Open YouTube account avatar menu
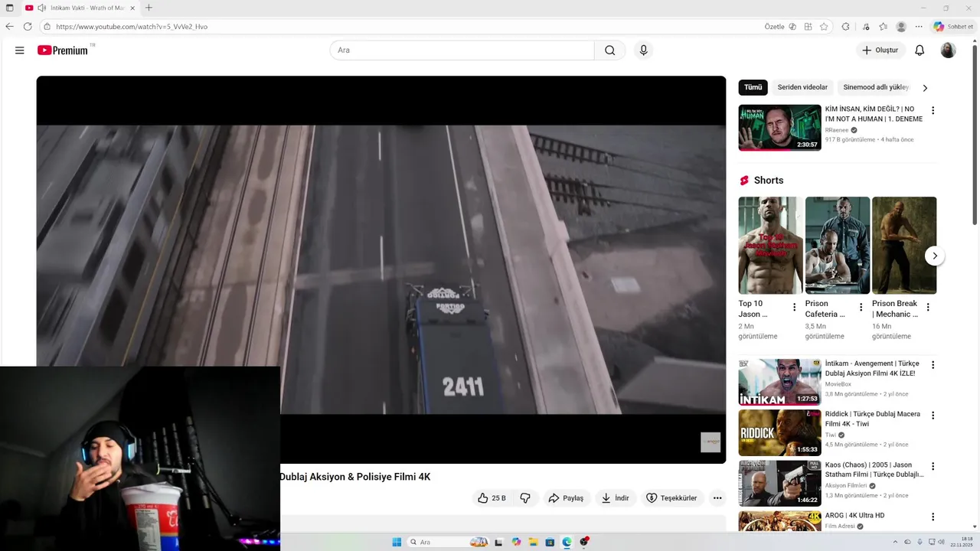Screen dimensions: 980x551 [x=948, y=51]
